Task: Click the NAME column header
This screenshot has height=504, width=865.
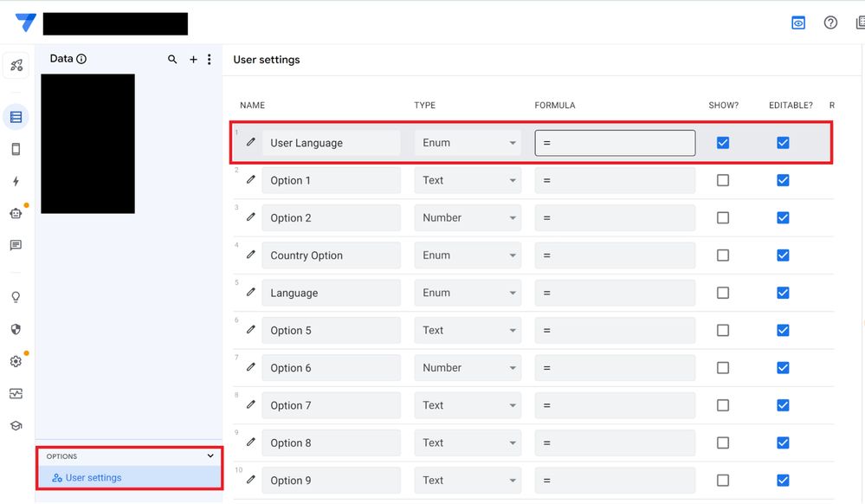Action: 252,106
